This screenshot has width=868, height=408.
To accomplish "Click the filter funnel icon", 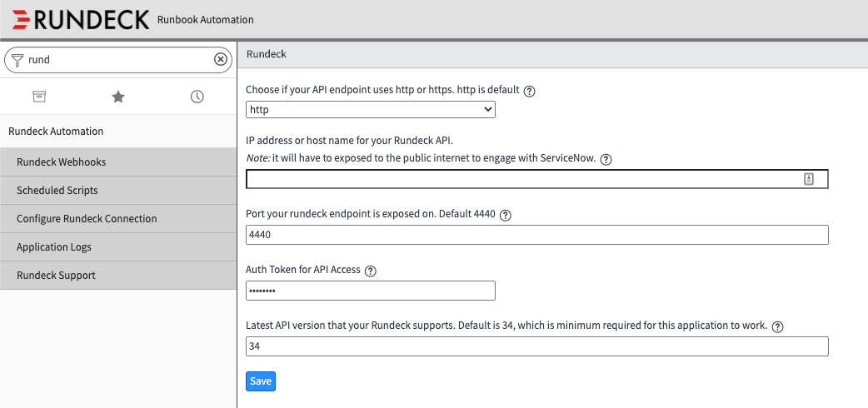I will click(17, 59).
